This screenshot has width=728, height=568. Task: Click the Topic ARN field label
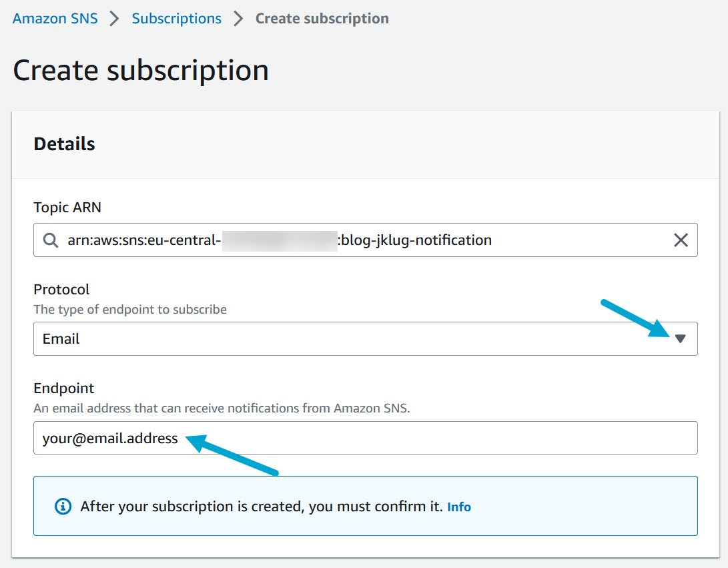coord(67,208)
